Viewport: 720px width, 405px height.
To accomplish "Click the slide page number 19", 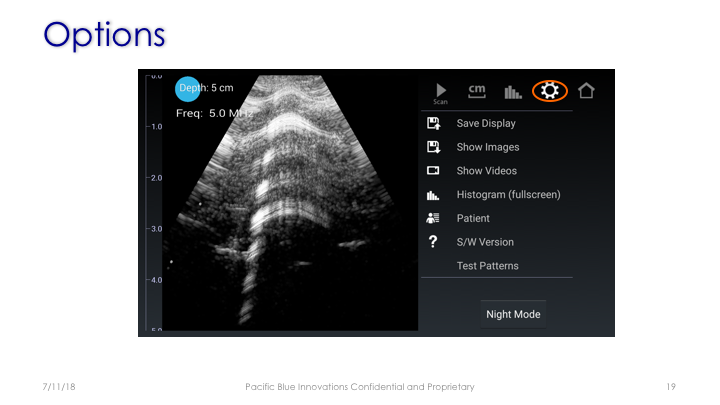I will point(671,387).
